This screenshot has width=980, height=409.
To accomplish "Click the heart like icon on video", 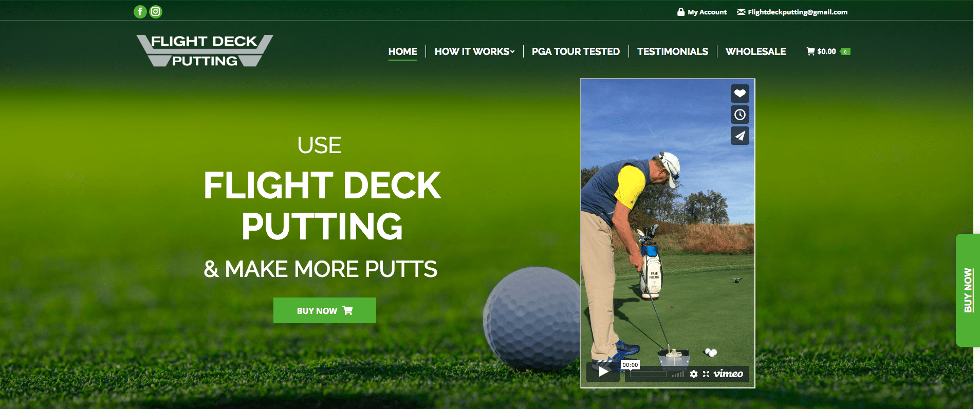I will tap(739, 94).
